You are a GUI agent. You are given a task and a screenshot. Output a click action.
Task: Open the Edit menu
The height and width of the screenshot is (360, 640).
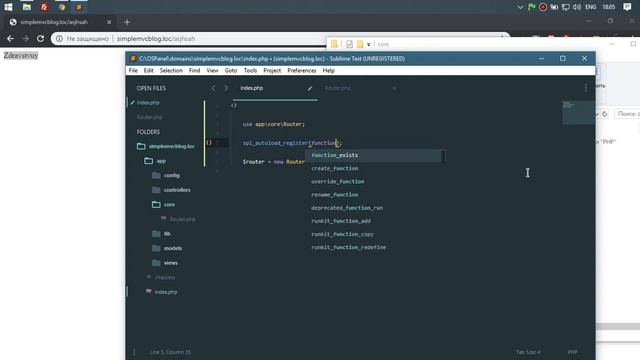149,71
